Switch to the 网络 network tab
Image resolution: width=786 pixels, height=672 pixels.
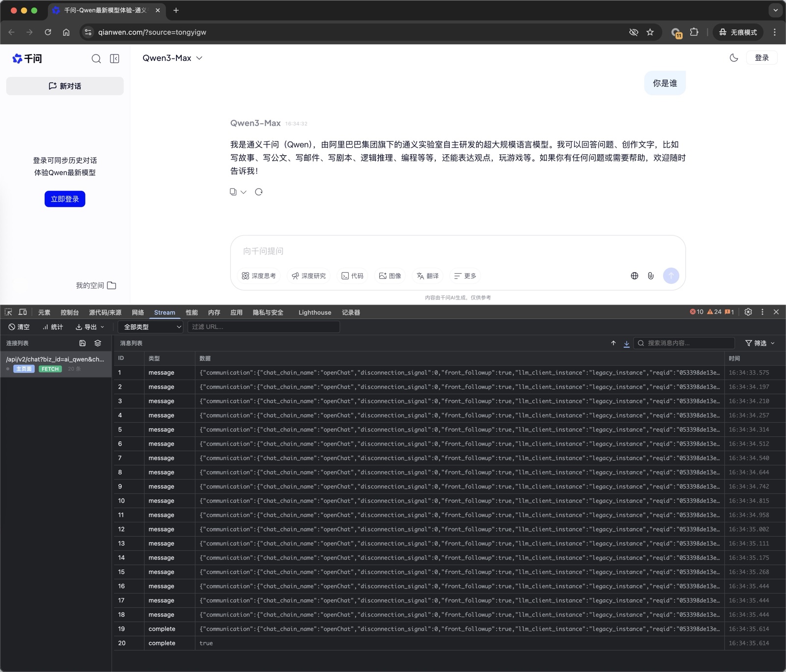coord(138,312)
